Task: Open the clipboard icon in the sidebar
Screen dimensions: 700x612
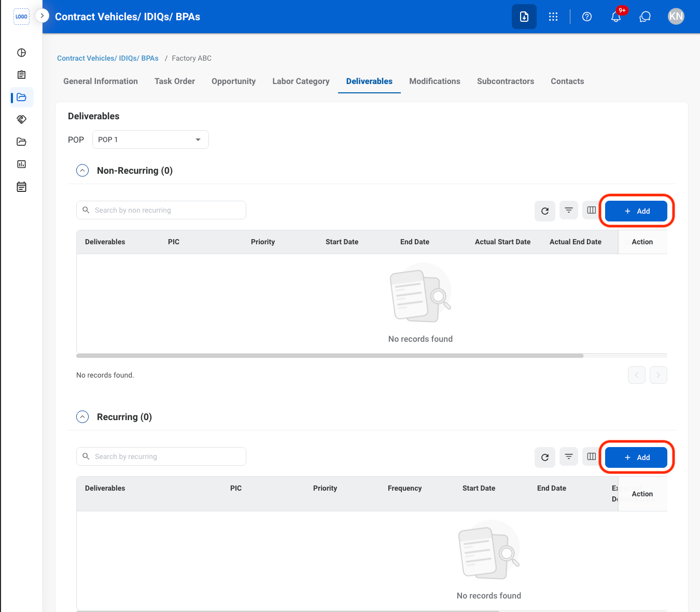Action: 21,75
